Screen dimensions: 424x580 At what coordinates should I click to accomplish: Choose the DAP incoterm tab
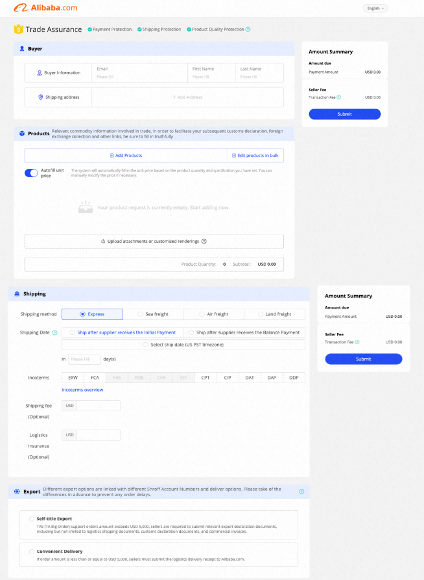[272, 378]
